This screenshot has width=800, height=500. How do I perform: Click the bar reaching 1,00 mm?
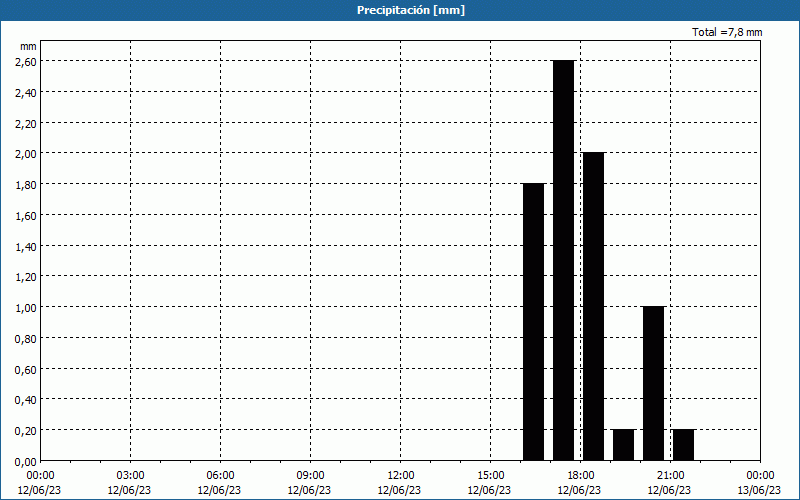coord(654,384)
